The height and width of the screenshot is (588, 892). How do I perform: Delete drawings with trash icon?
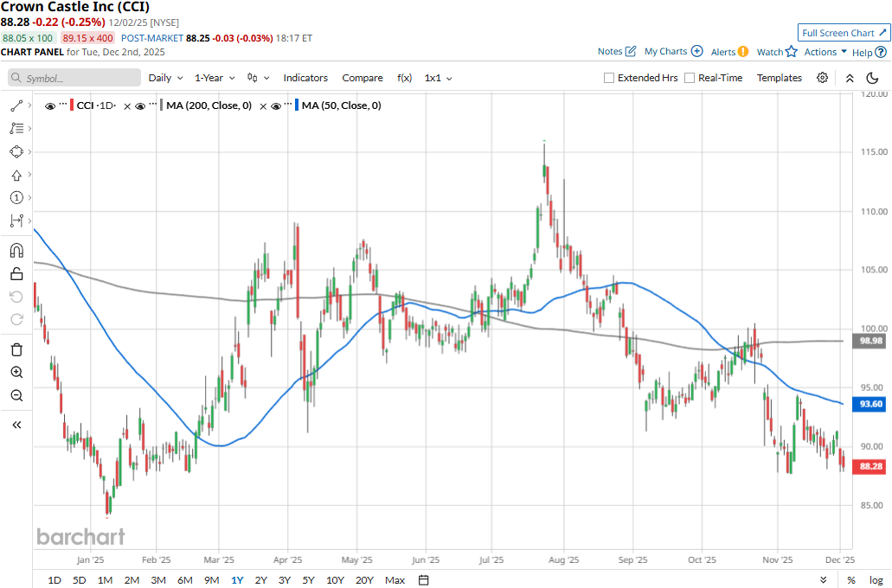16,349
